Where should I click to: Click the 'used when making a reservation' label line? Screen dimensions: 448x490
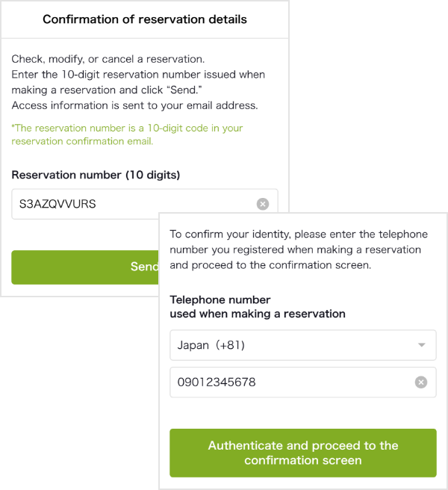pos(258,314)
